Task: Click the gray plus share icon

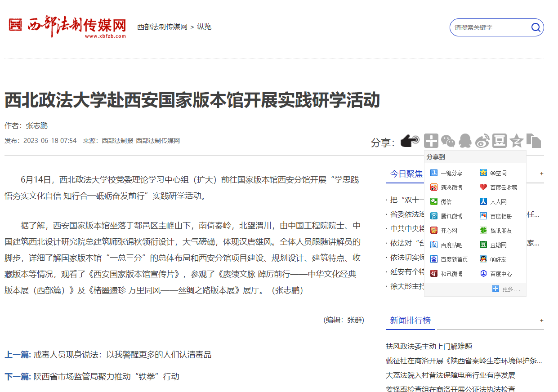Action: click(x=431, y=141)
